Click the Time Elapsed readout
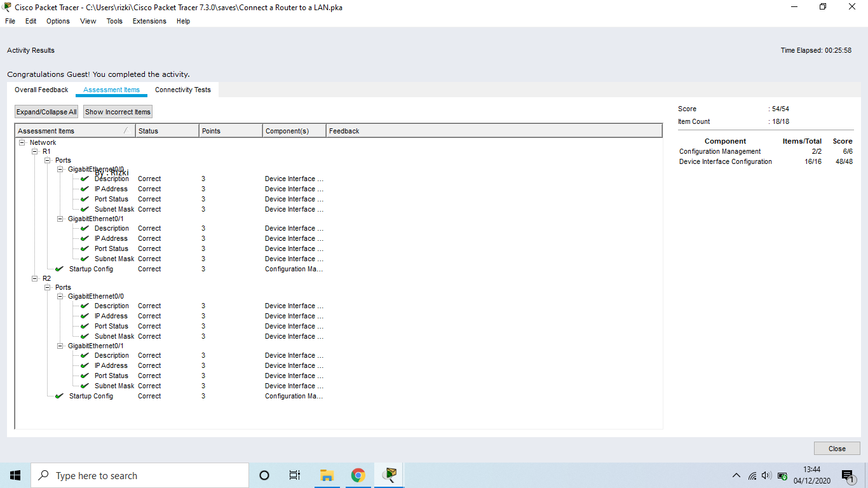868x488 pixels. coord(816,50)
